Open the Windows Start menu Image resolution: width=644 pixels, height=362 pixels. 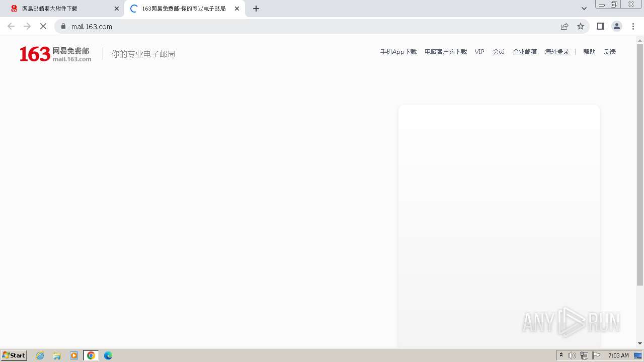pos(14,355)
